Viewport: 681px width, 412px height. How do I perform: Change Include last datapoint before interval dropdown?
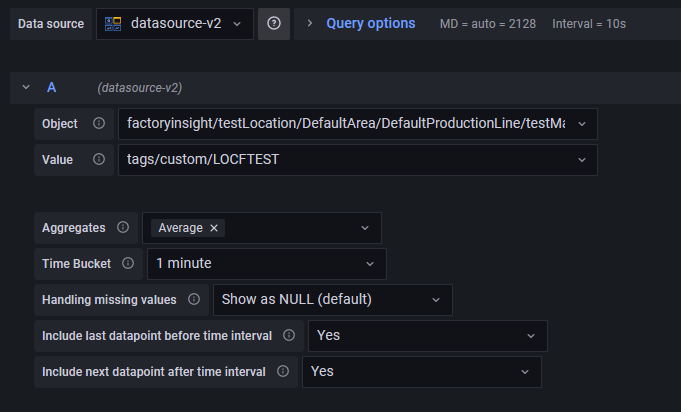tap(427, 336)
